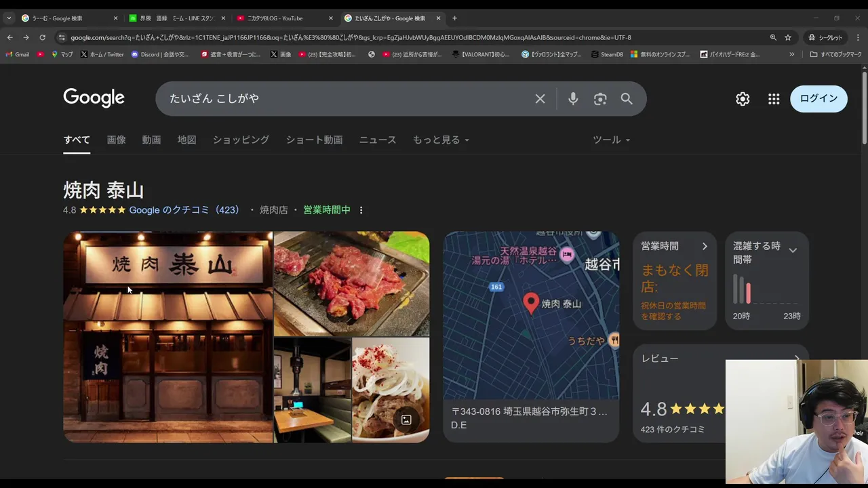The width and height of the screenshot is (868, 488).
Task: Open new browser tab with plus
Action: click(x=454, y=18)
